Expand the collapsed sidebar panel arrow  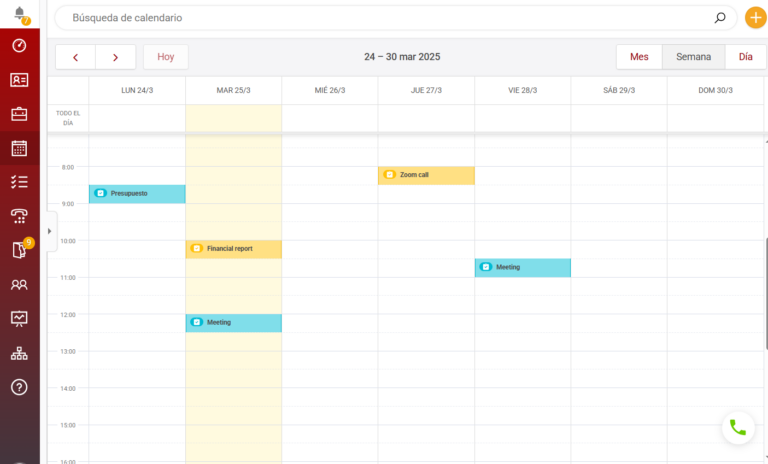click(49, 231)
